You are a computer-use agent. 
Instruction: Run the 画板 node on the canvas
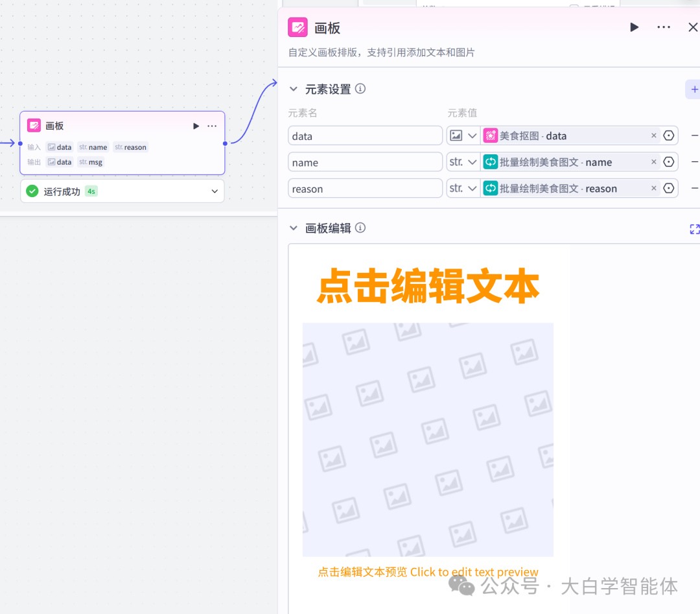pos(196,125)
